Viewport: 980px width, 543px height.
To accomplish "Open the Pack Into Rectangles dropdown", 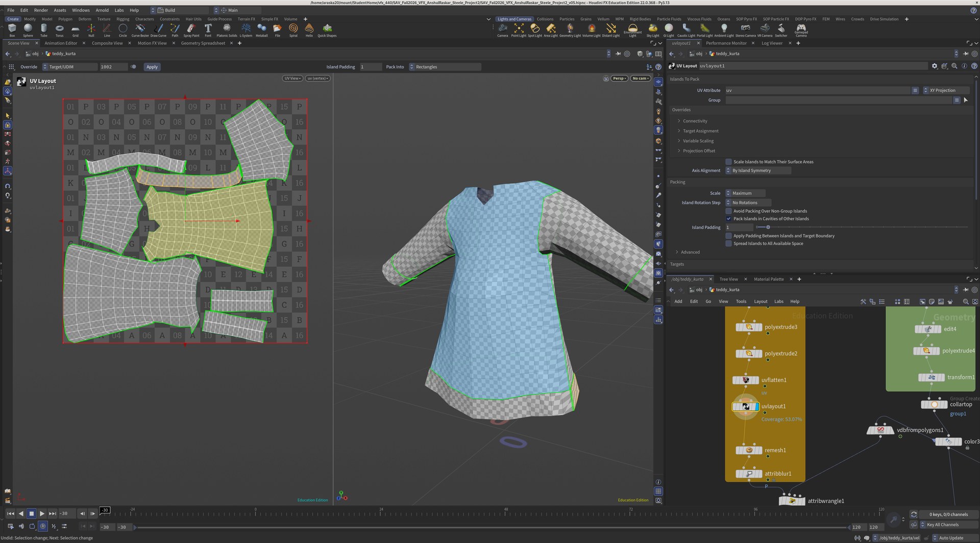I will coord(445,67).
